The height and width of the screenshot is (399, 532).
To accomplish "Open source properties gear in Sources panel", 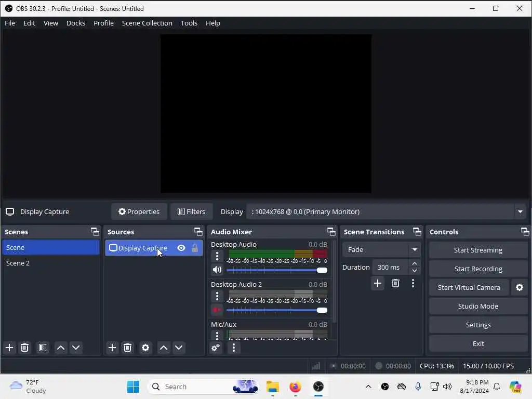I will click(145, 348).
